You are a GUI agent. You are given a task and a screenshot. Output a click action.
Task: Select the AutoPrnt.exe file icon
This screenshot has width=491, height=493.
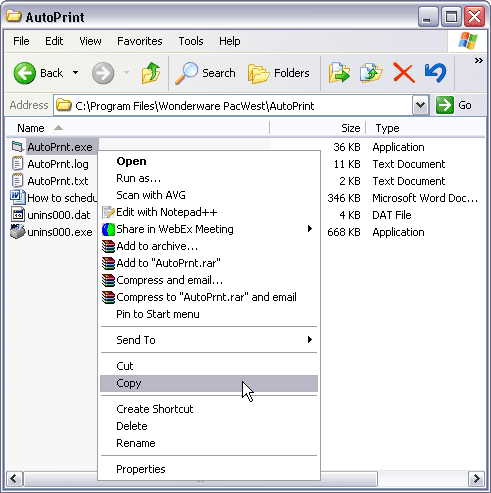coord(18,147)
